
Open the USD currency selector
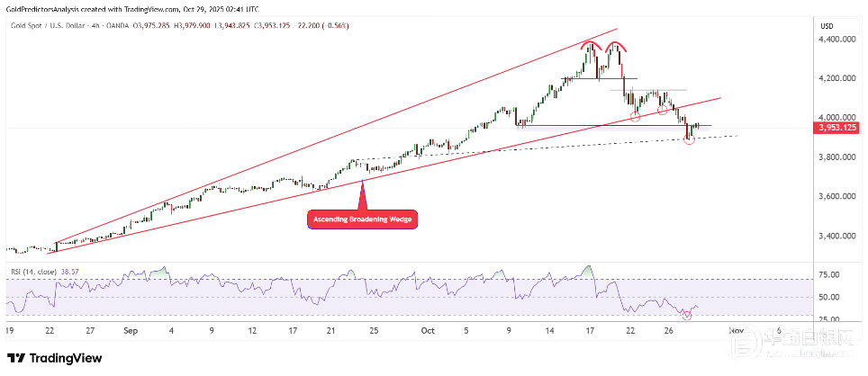click(827, 25)
